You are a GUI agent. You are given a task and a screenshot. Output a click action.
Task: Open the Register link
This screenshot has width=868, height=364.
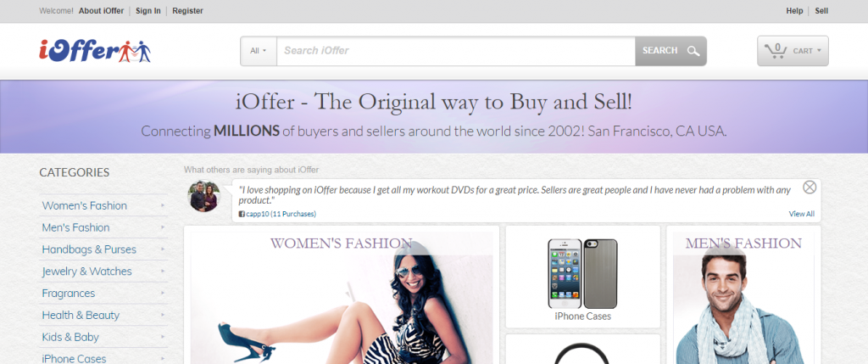pyautogui.click(x=187, y=11)
